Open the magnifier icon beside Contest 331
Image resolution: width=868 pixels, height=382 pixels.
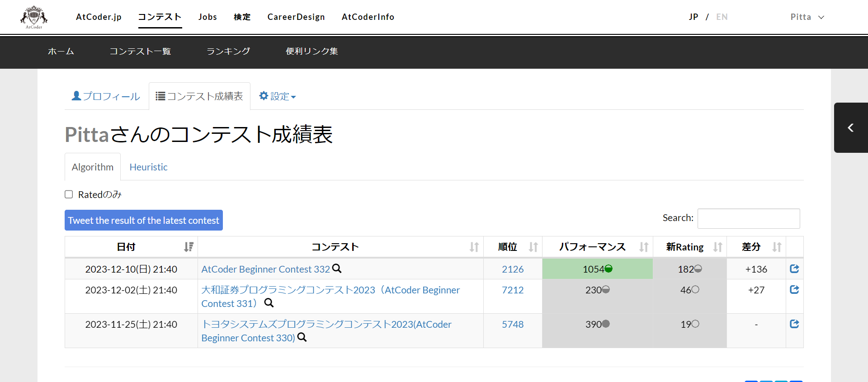pos(269,303)
